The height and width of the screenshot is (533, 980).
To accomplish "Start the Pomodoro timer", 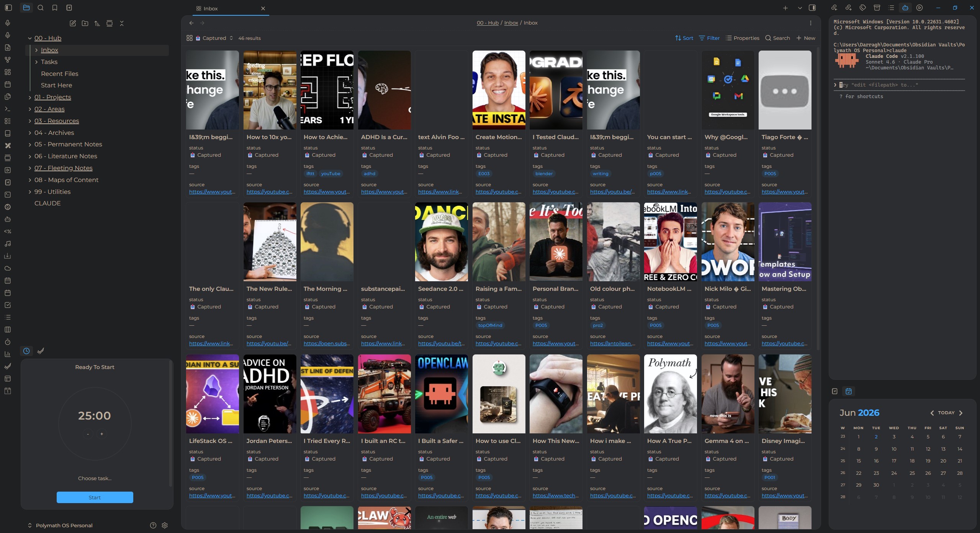I will point(95,497).
